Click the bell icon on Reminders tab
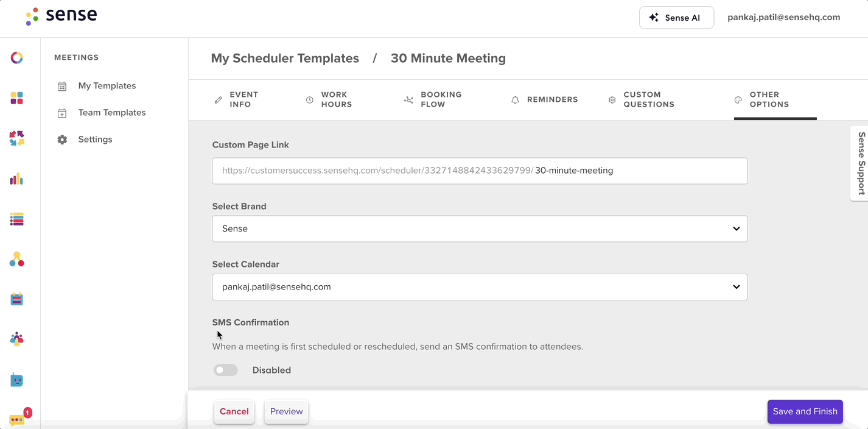Screen dimensions: 868x429 point(516,100)
